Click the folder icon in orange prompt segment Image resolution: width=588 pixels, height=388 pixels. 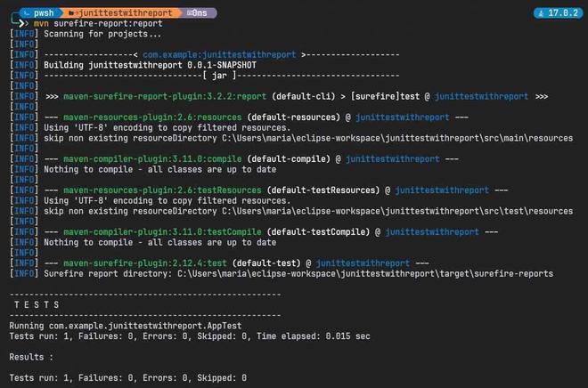click(71, 13)
